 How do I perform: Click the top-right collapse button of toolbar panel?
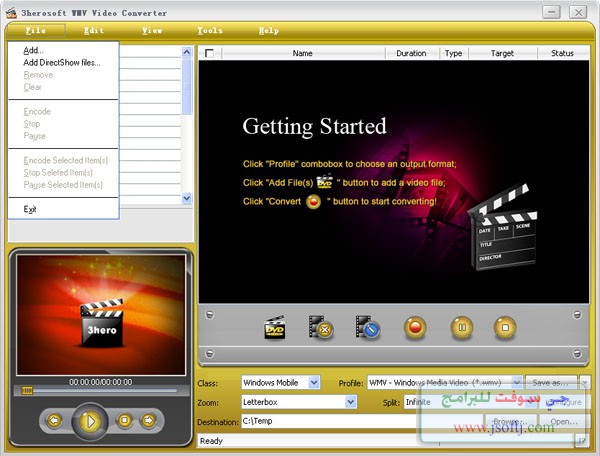[x=577, y=315]
